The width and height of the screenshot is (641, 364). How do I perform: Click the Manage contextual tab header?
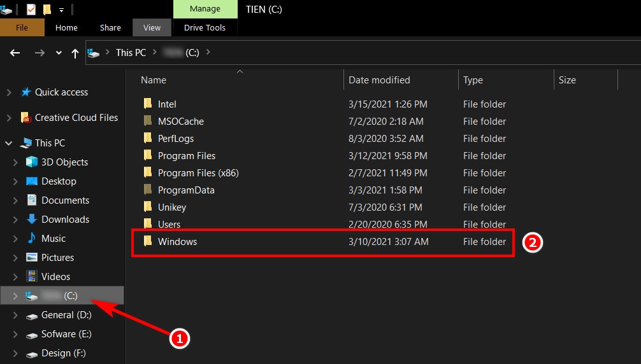[205, 9]
